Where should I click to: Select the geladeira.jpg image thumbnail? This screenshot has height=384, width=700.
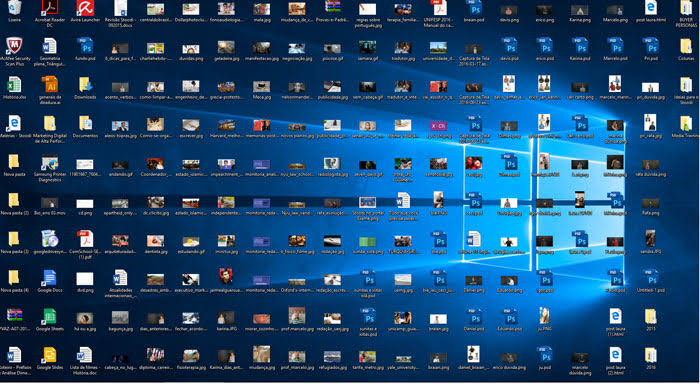click(x=226, y=48)
